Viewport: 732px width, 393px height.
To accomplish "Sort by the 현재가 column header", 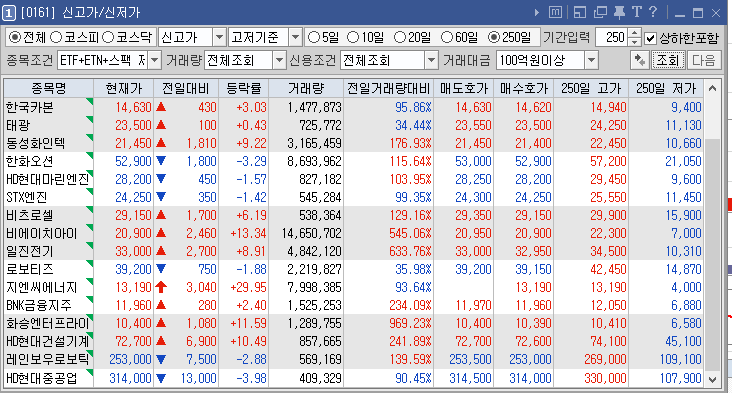I will tap(124, 88).
